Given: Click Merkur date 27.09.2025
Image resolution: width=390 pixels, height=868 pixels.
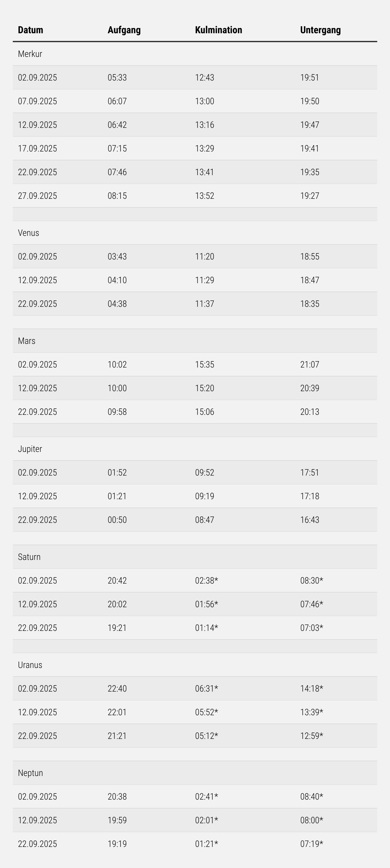Looking at the screenshot, I should click(x=37, y=196).
